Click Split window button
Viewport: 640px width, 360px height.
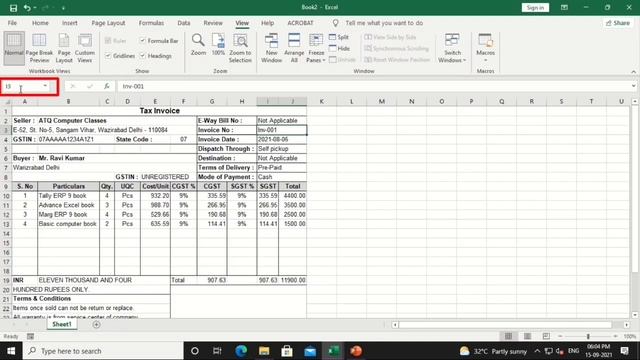coord(339,37)
